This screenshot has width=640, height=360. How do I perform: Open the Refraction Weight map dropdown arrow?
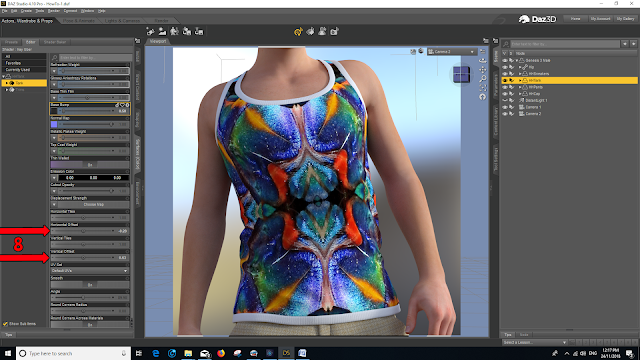click(54, 71)
